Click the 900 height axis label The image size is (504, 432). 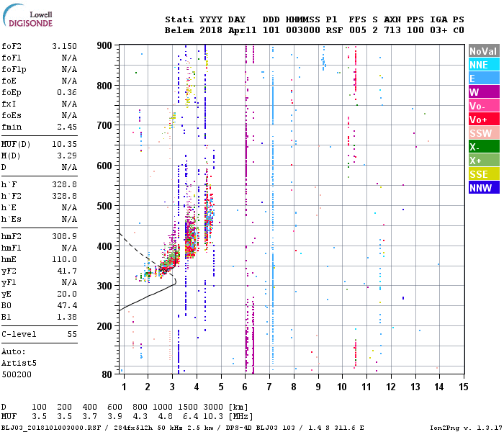(104, 45)
